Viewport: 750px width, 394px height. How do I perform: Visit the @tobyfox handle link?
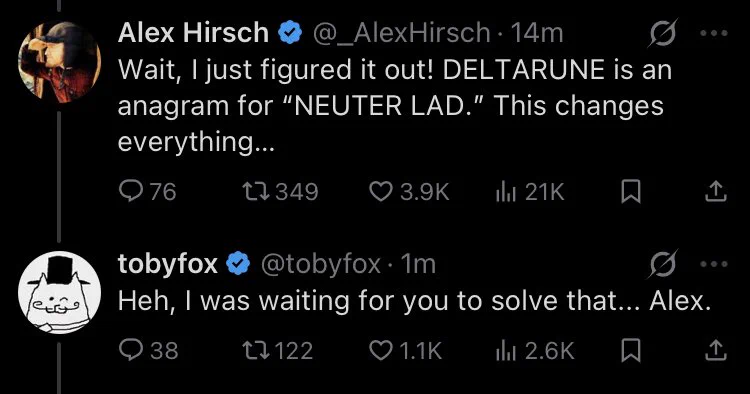[320, 264]
